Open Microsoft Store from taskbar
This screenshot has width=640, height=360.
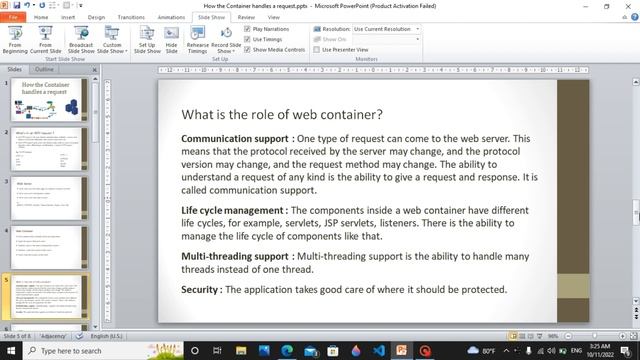333,351
